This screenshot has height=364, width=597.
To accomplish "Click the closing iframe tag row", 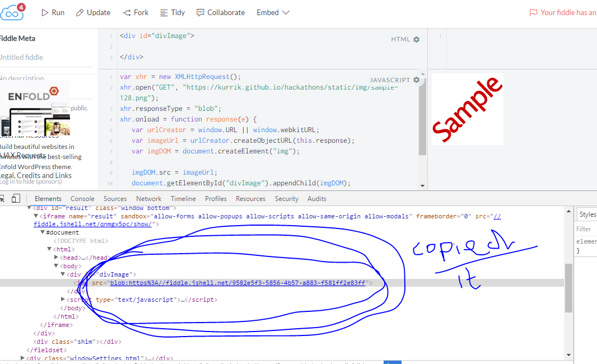I will point(57,325).
